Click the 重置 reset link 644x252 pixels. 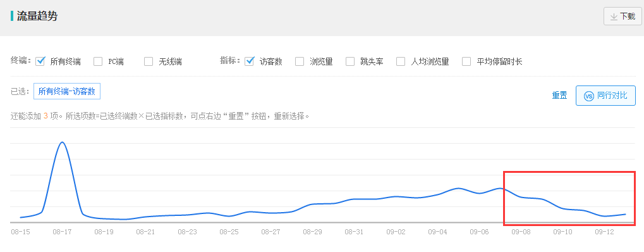click(x=559, y=96)
